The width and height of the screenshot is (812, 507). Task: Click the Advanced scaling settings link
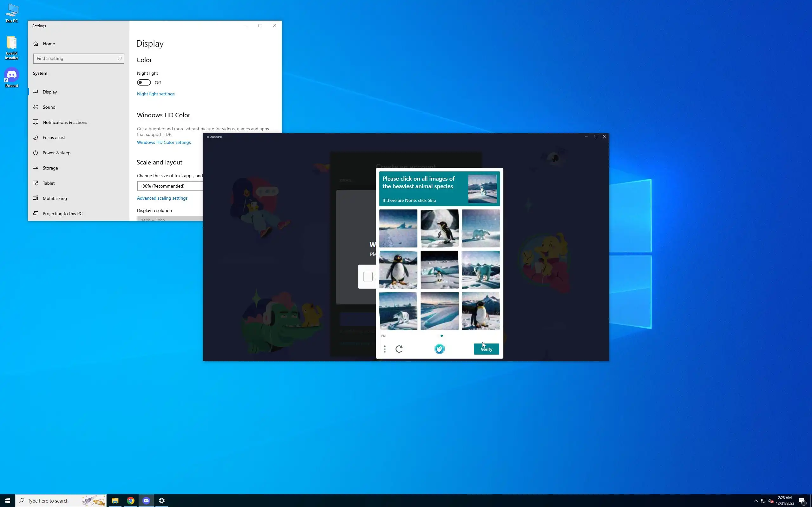click(x=162, y=198)
